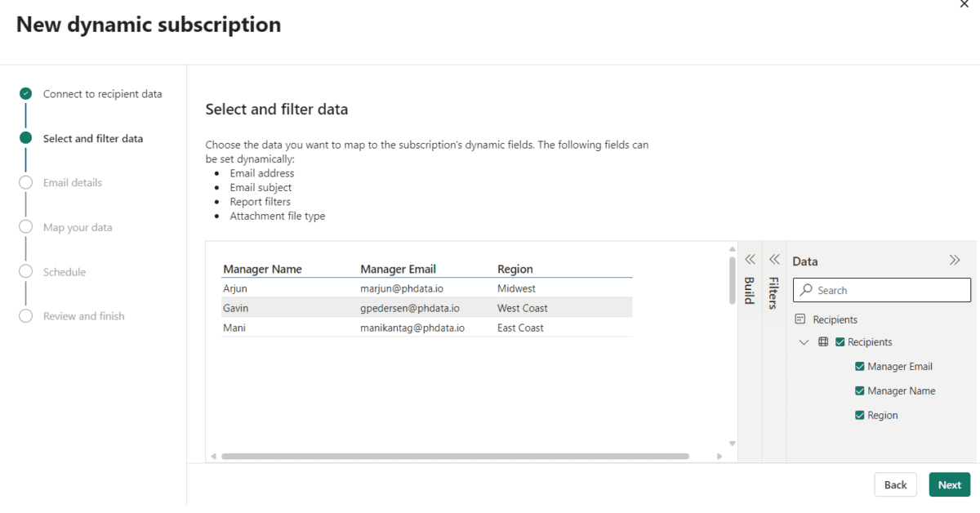Click the Back button
Image resolution: width=980 pixels, height=513 pixels.
point(895,484)
